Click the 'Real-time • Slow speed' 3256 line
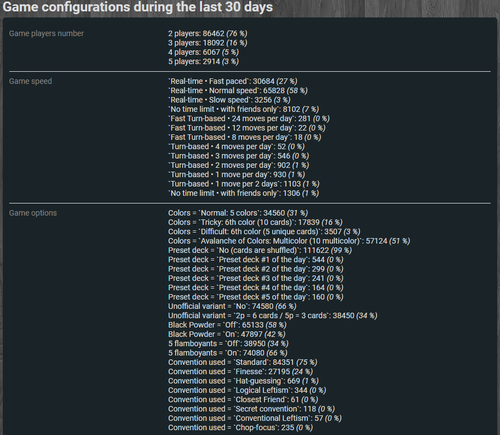 pos(229,100)
